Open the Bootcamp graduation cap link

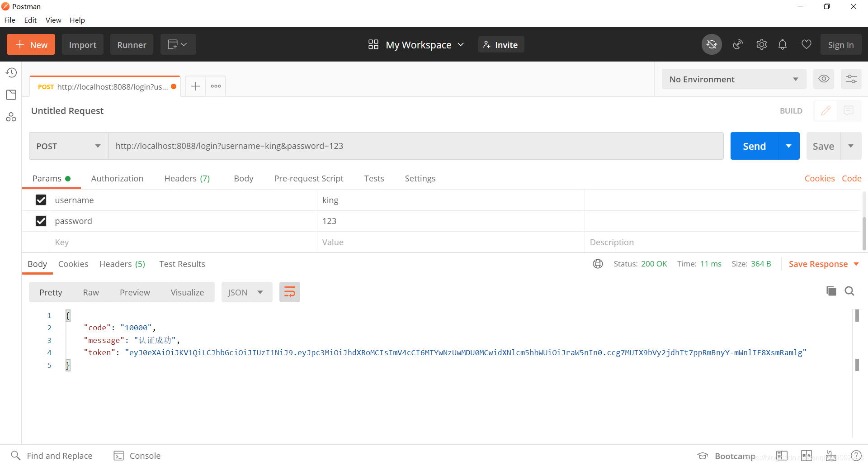click(x=726, y=456)
